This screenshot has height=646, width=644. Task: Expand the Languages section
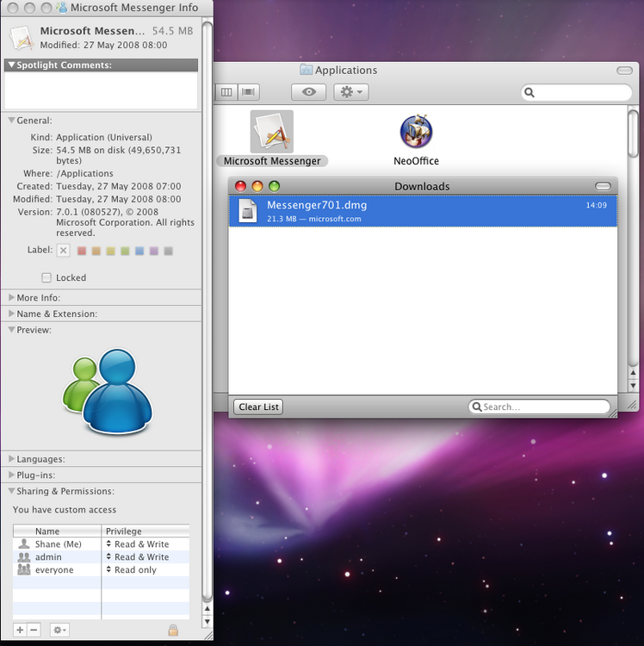(x=11, y=459)
